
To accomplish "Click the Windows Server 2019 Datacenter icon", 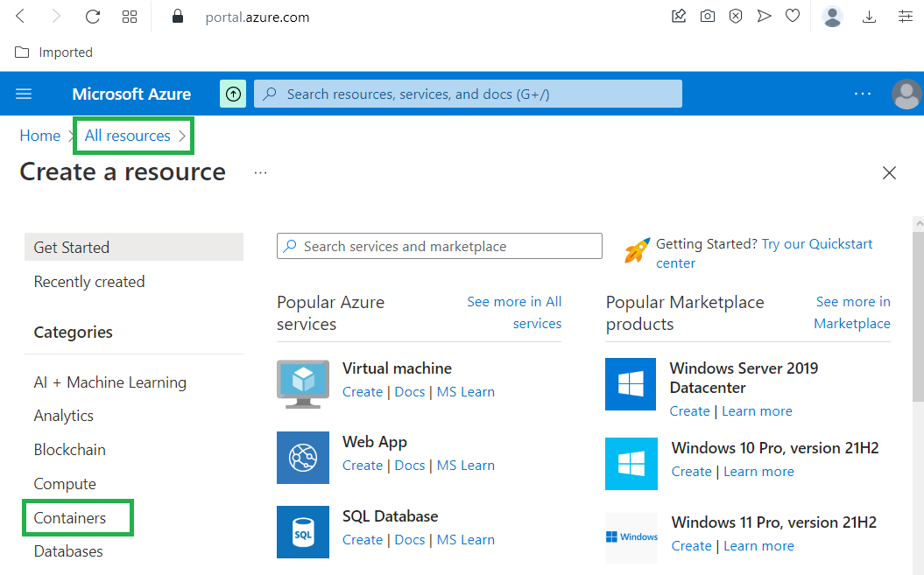I will 631,383.
